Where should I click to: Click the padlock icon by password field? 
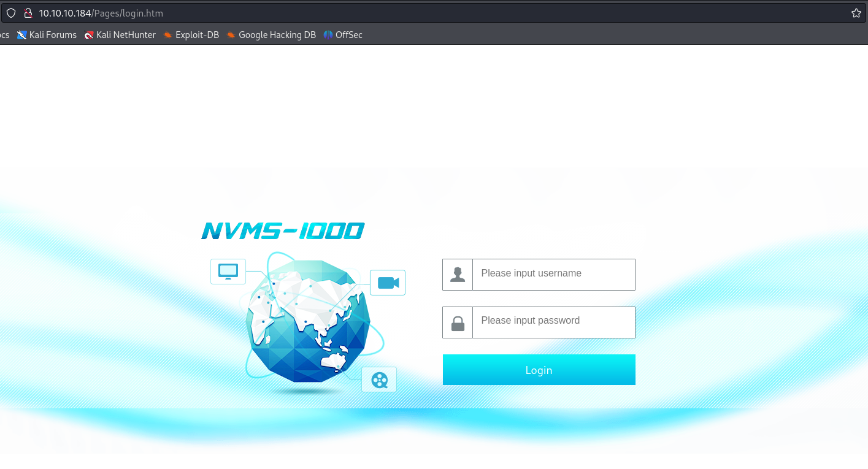coord(458,322)
